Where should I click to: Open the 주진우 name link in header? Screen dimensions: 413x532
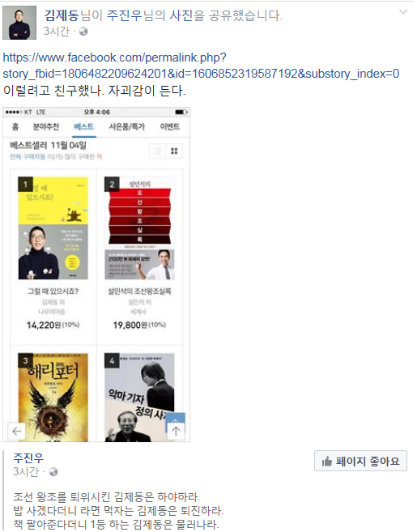[125, 15]
